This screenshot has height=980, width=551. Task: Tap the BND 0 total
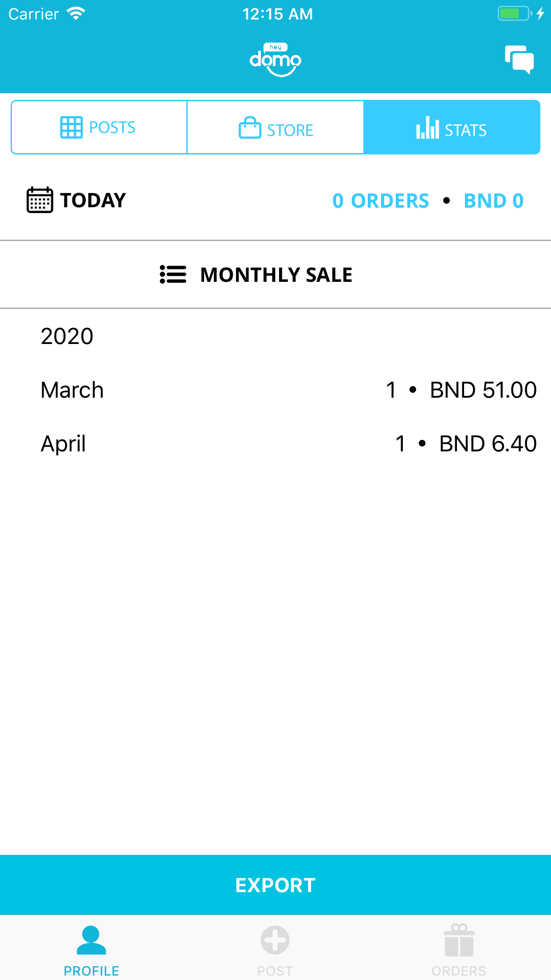pos(494,201)
